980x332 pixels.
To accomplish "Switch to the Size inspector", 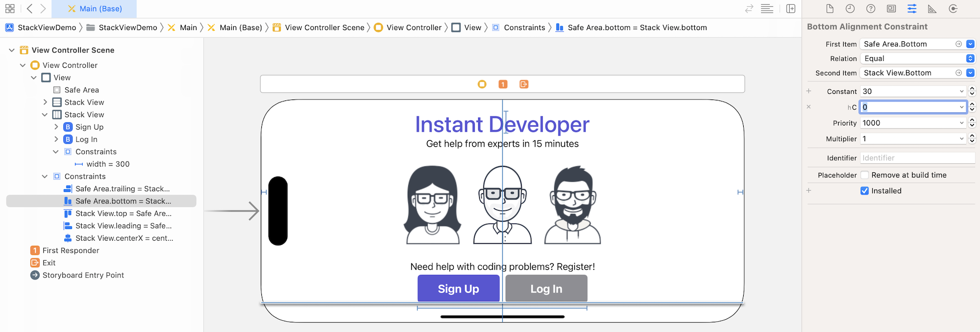I will coord(932,9).
